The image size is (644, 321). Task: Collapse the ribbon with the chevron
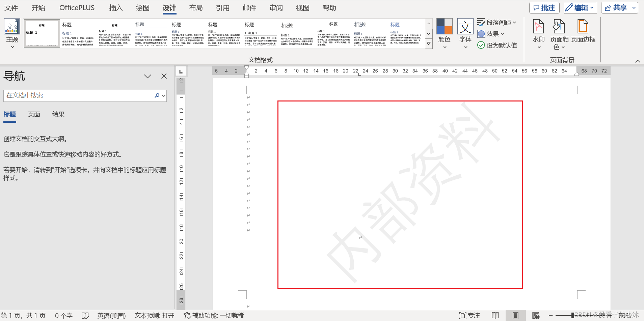638,61
